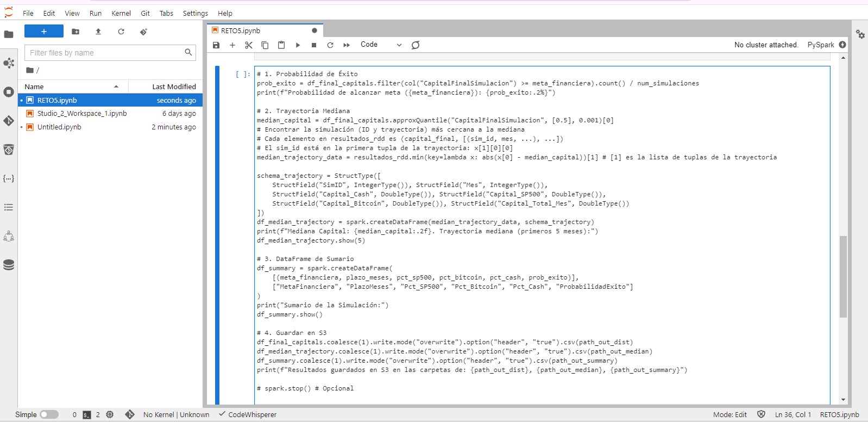Click RETO5.ipynb name in status bar
Image resolution: width=868 pixels, height=422 pixels.
tap(840, 414)
